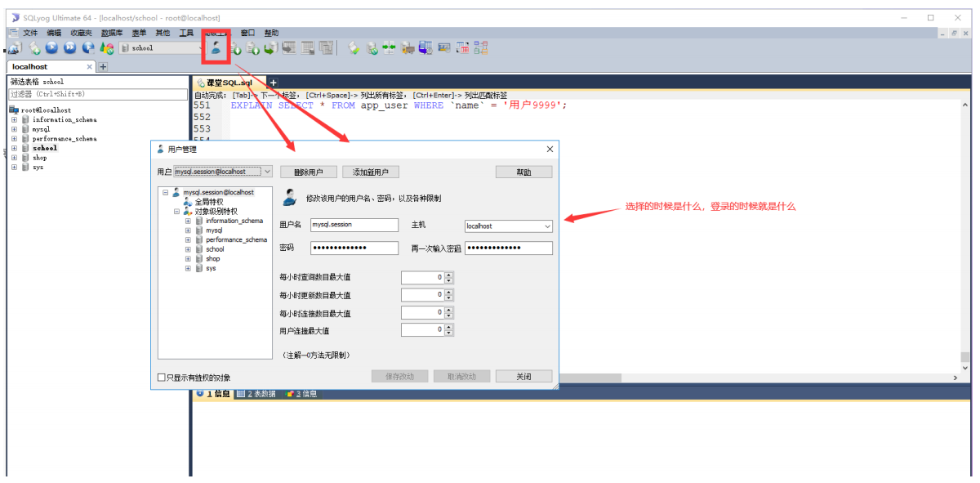Add a new query tab with the plus button
This screenshot has height=483, width=980.
pos(274,83)
